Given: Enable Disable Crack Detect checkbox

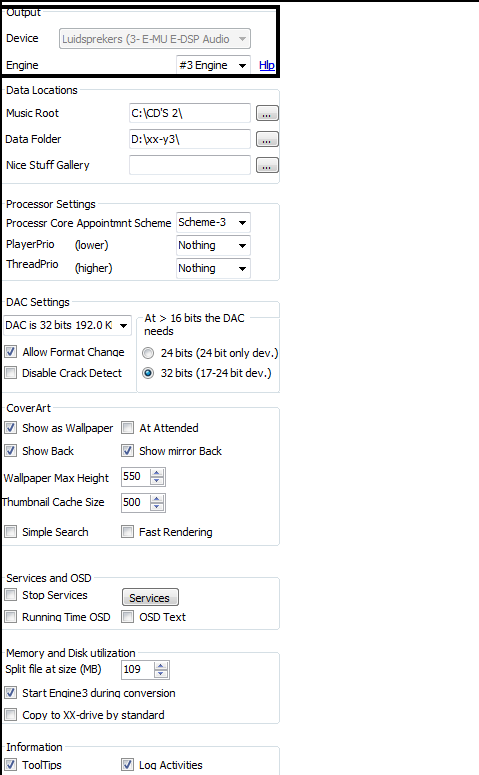Looking at the screenshot, I should tap(10, 373).
